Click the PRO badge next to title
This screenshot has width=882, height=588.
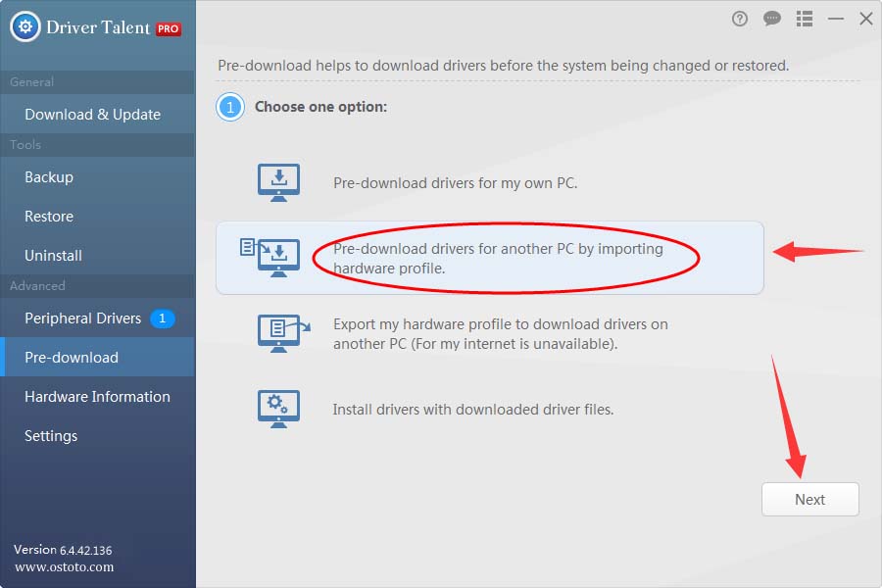(x=169, y=28)
